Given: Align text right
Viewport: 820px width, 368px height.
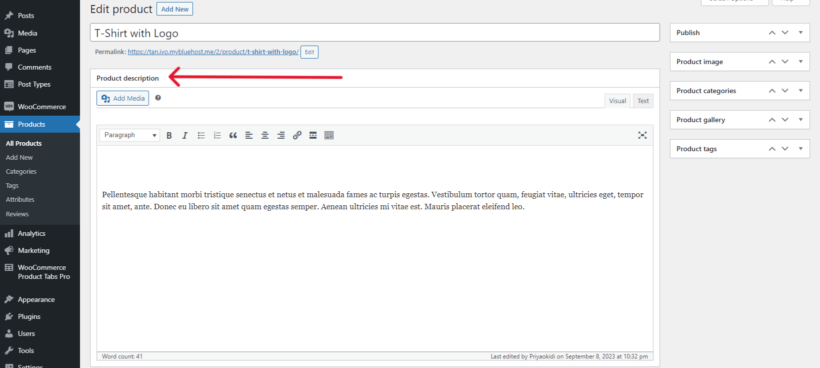Looking at the screenshot, I should tap(281, 135).
